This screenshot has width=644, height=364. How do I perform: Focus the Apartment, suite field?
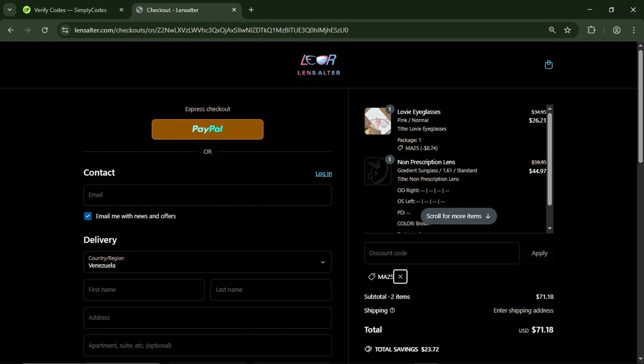207,346
